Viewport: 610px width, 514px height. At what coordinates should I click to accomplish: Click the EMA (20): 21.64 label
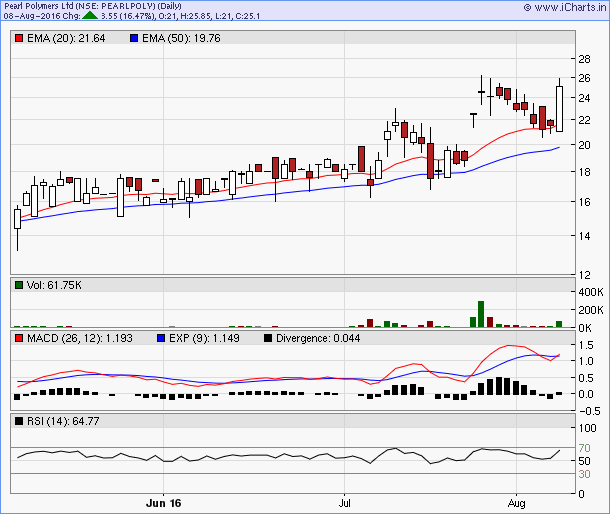point(66,38)
